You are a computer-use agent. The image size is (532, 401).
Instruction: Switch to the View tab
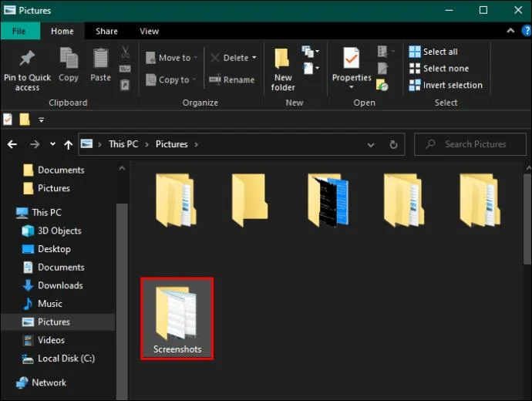click(x=149, y=31)
